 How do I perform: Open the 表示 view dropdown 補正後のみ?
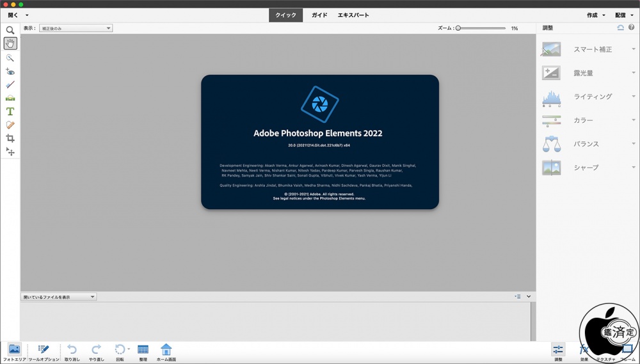(x=76, y=28)
